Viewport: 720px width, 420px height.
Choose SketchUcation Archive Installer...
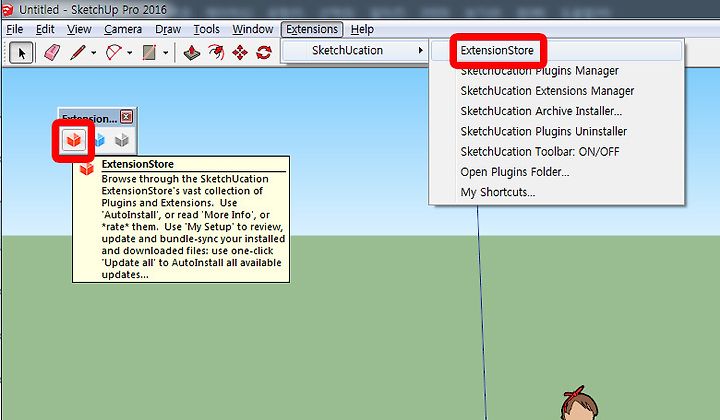557,111
